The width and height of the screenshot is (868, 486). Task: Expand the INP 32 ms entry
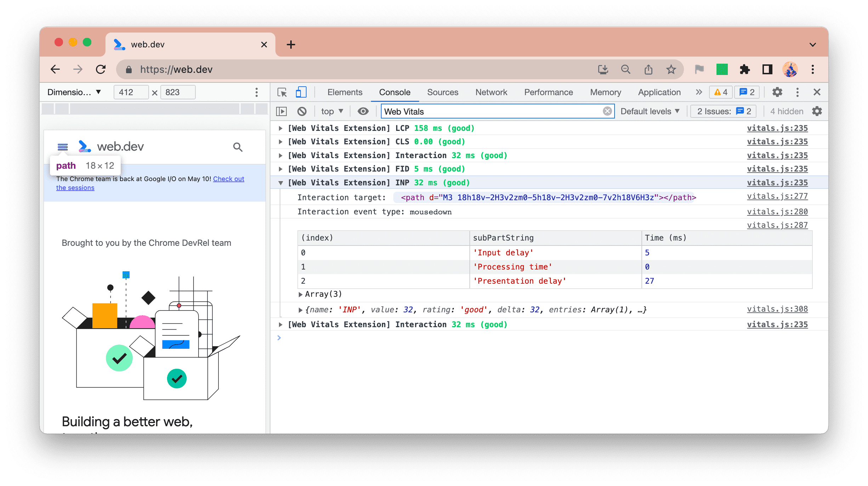coord(281,183)
